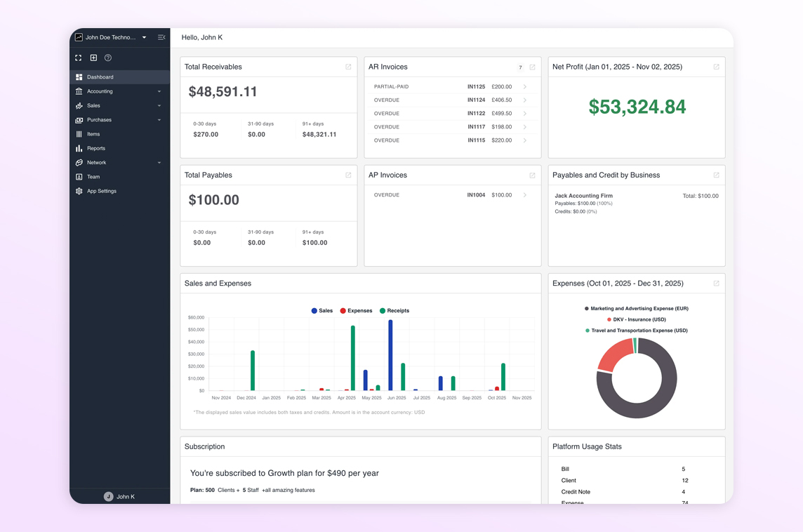Open Total Payables external link icon
The width and height of the screenshot is (803, 532).
tap(348, 175)
